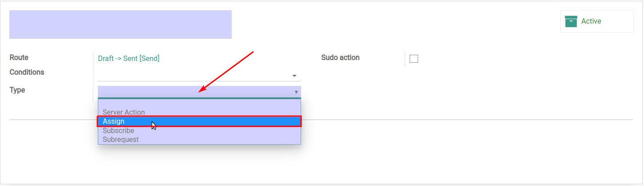Open the Draft -> Sent [Send] route link
This screenshot has width=644, height=186.
[x=129, y=58]
